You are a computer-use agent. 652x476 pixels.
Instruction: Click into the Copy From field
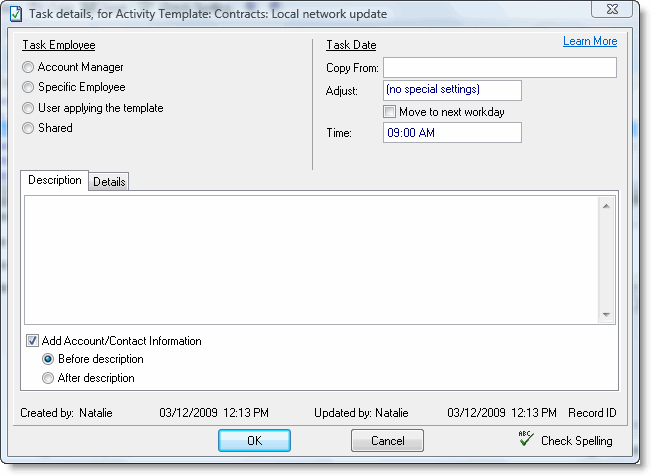coord(499,68)
